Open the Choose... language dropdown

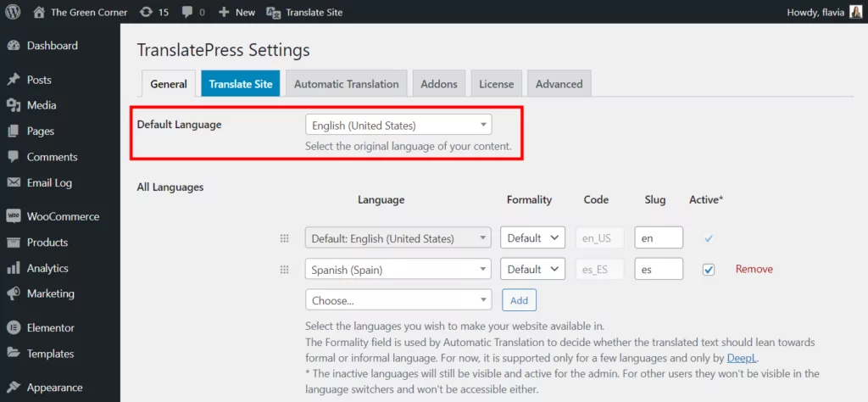point(398,300)
